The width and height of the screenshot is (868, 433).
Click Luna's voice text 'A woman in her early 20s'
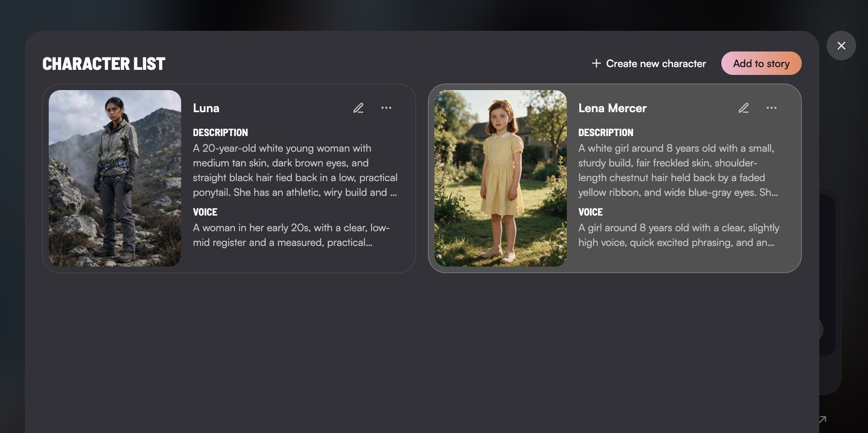[291, 235]
